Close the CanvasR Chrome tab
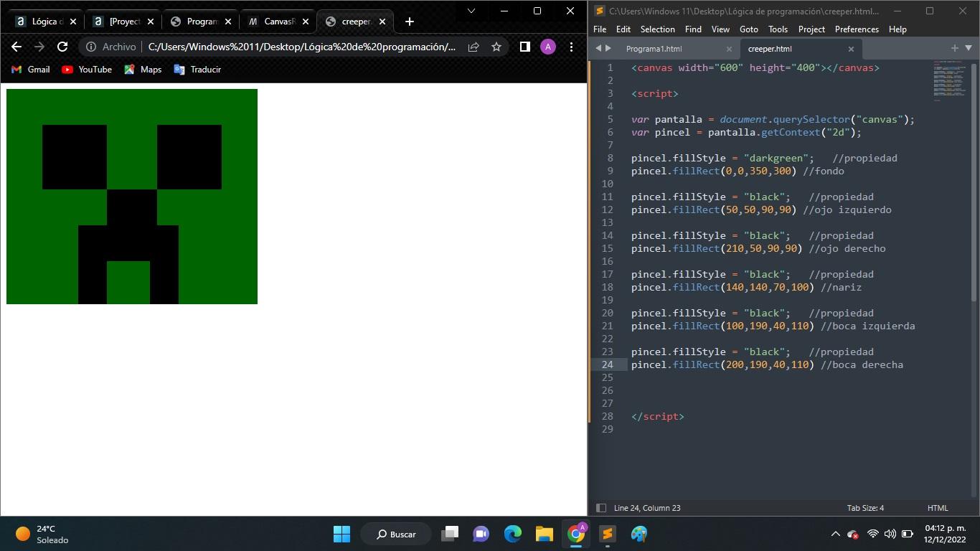The height and width of the screenshot is (551, 980). point(305,22)
